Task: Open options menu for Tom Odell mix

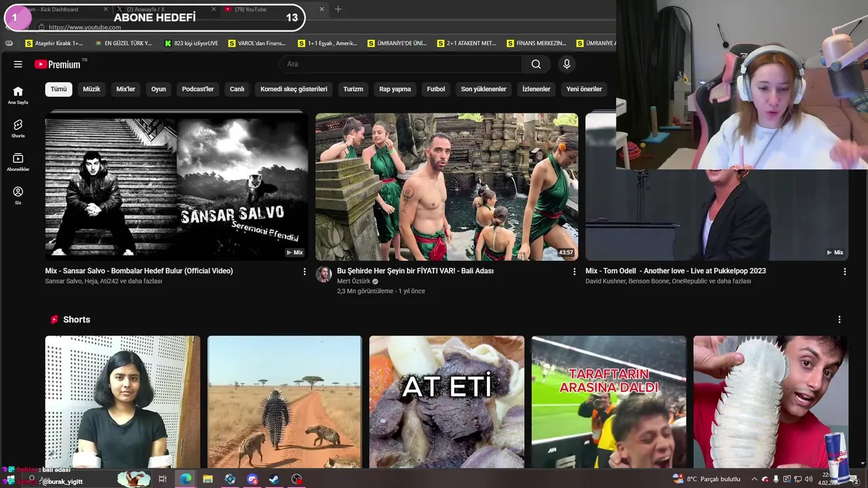Action: [845, 271]
